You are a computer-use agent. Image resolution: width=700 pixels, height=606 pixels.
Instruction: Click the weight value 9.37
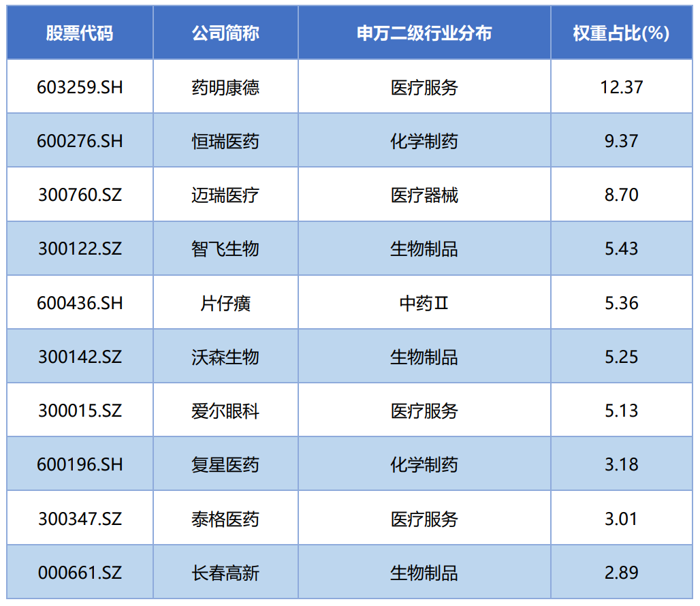(x=622, y=141)
